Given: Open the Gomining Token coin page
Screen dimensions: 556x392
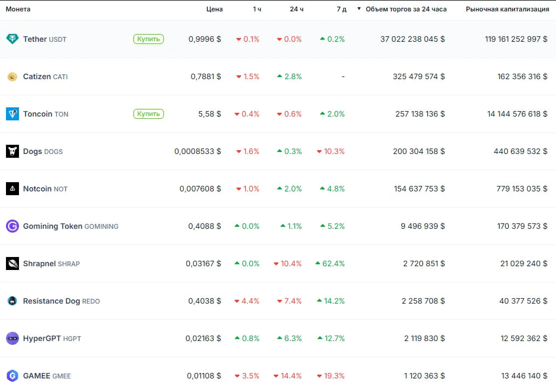Looking at the screenshot, I should (71, 226).
